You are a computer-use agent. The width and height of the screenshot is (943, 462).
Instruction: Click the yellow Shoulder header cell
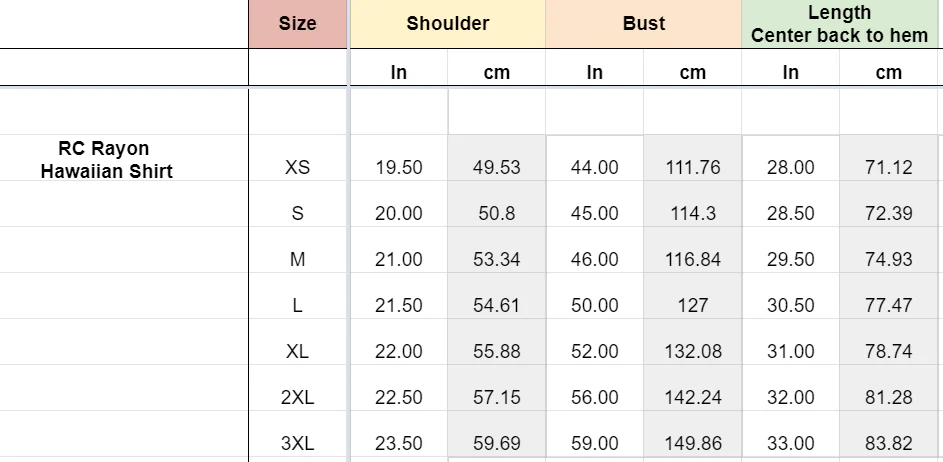[447, 24]
